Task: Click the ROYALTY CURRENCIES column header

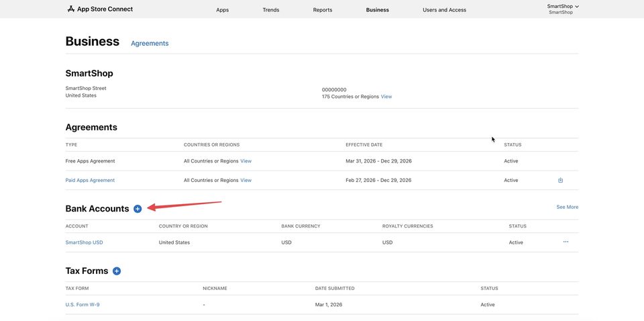Action: (x=407, y=226)
